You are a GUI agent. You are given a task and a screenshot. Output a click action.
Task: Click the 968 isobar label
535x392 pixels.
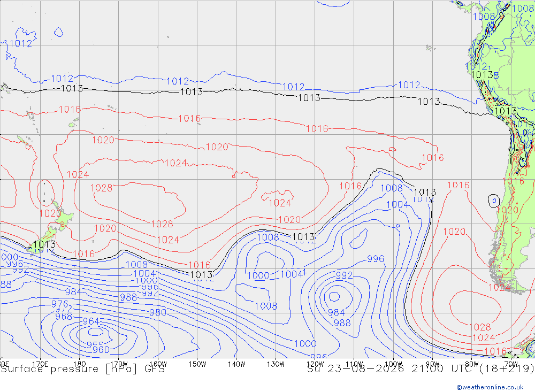coord(64,317)
